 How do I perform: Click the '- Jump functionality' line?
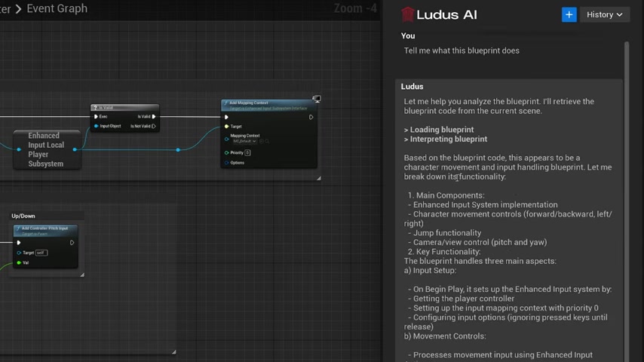[x=444, y=233]
